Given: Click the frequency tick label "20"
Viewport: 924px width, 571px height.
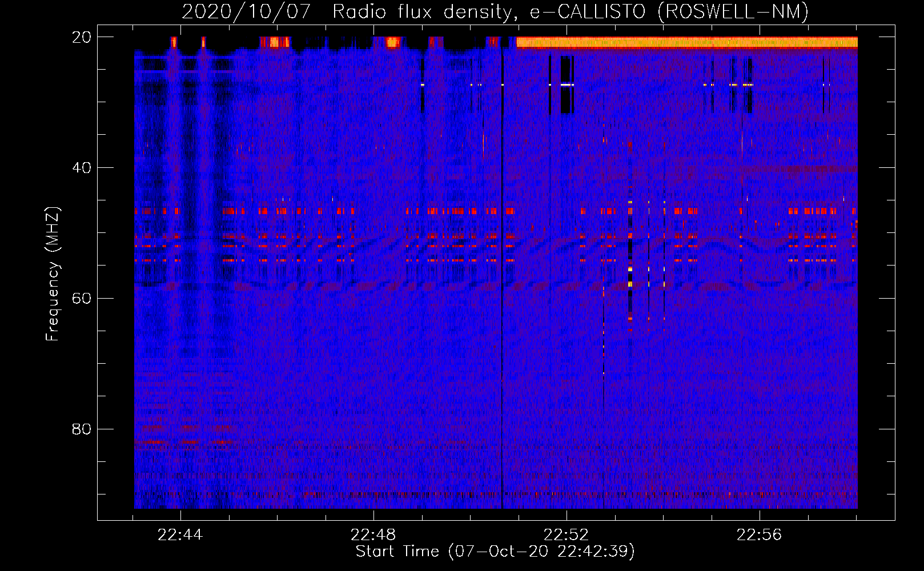Looking at the screenshot, I should pos(82,37).
